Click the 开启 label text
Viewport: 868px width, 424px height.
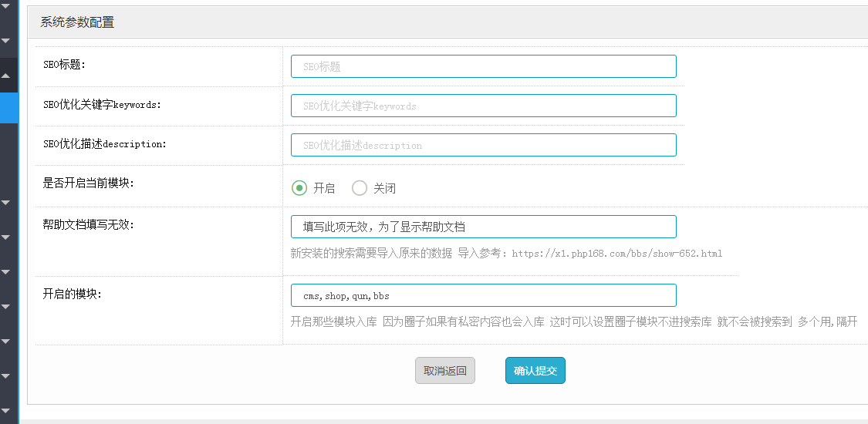click(324, 189)
